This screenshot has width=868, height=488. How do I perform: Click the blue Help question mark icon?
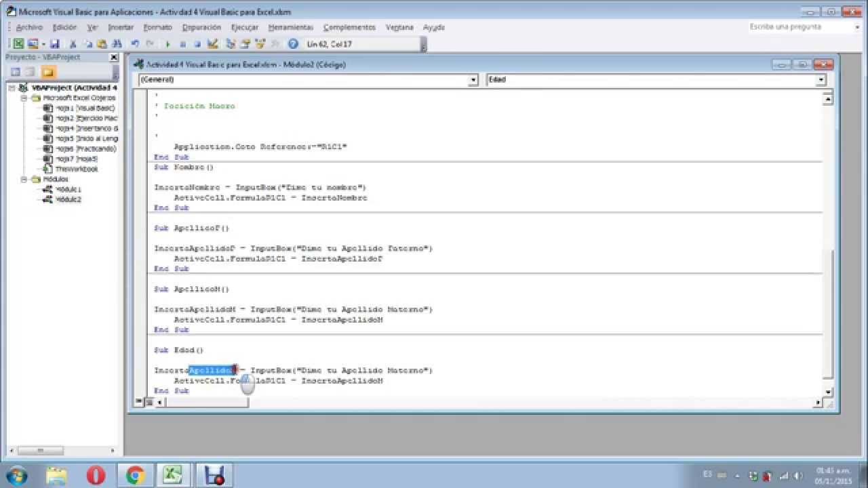293,44
